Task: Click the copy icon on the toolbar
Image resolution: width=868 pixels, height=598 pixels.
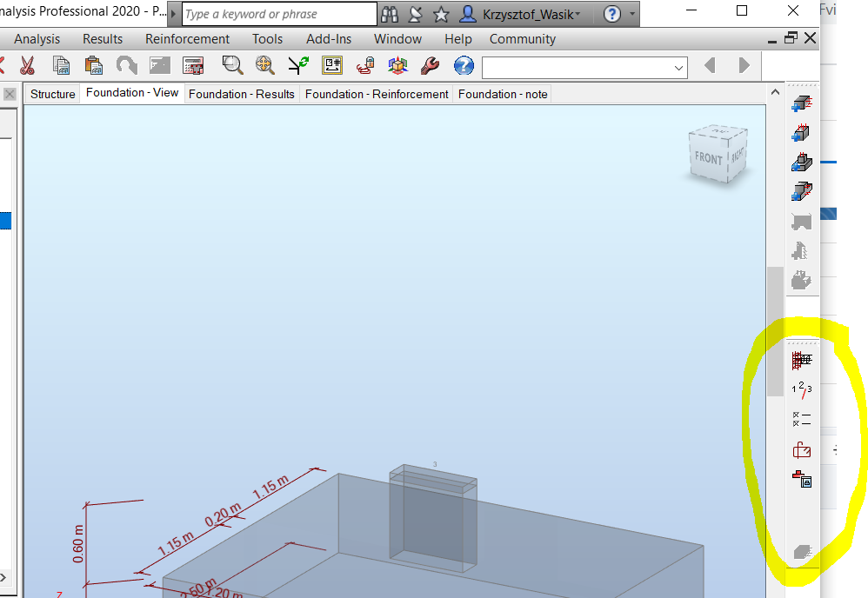Action: [x=61, y=65]
